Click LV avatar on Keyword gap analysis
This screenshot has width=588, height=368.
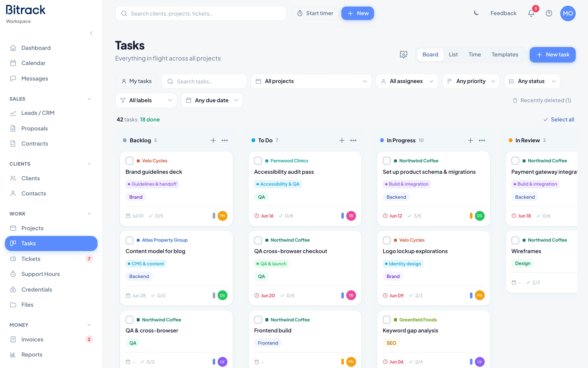pos(479,362)
